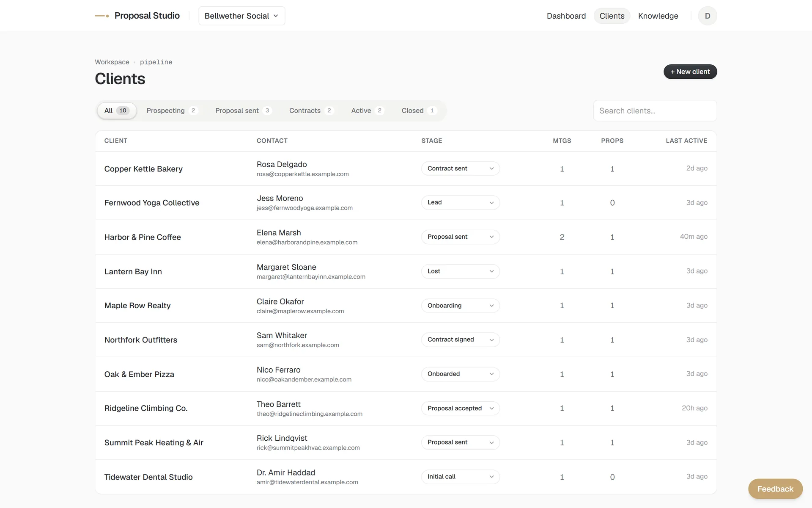Open stage dropdown for Summit Peak Heating & Air

click(x=460, y=442)
